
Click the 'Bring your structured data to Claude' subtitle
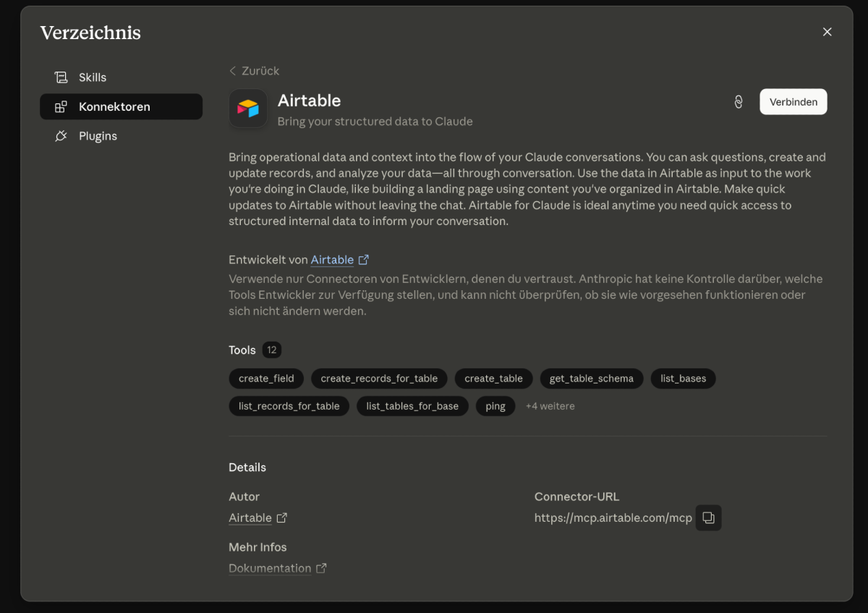coord(375,122)
